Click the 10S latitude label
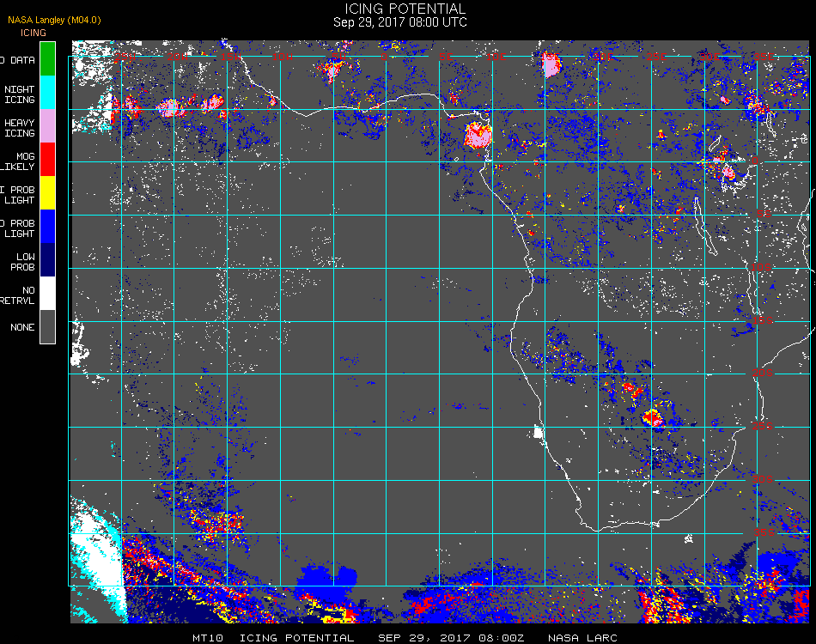This screenshot has width=816, height=644. (x=761, y=267)
